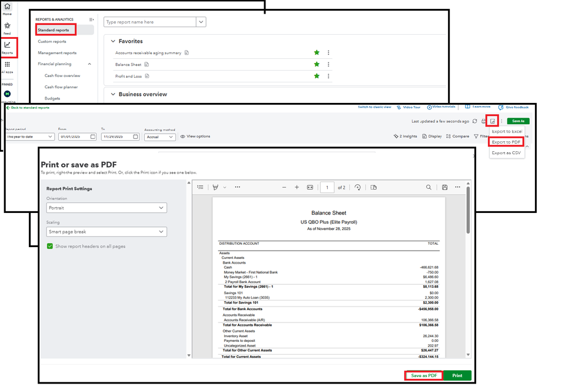The image size is (588, 386).
Task: Unfavorite the Balance Sheet star
Action: pos(317,64)
